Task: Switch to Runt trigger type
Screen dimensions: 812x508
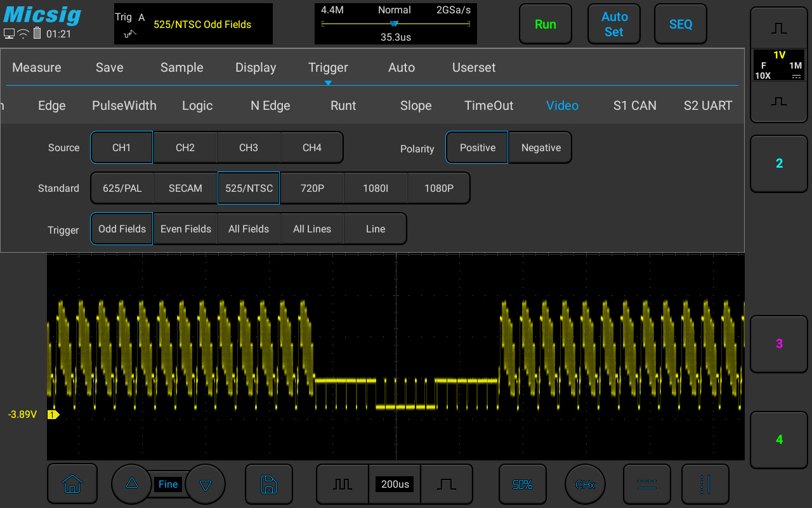Action: point(343,105)
